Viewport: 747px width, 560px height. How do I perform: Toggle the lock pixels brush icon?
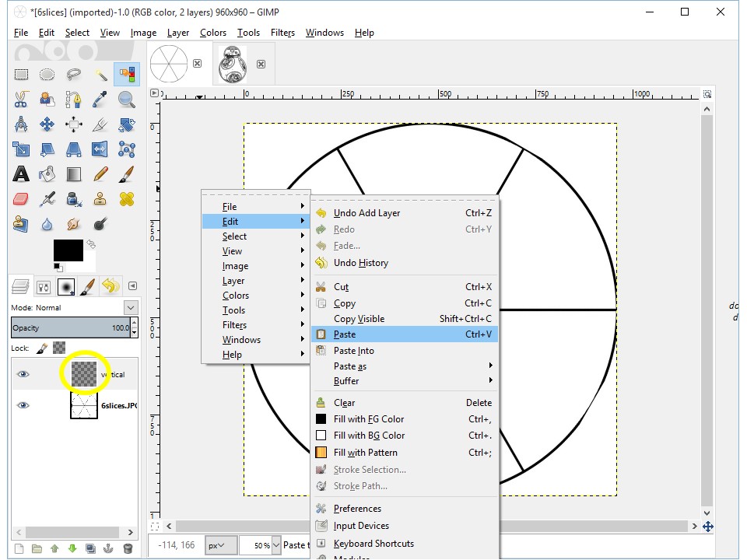tap(42, 348)
